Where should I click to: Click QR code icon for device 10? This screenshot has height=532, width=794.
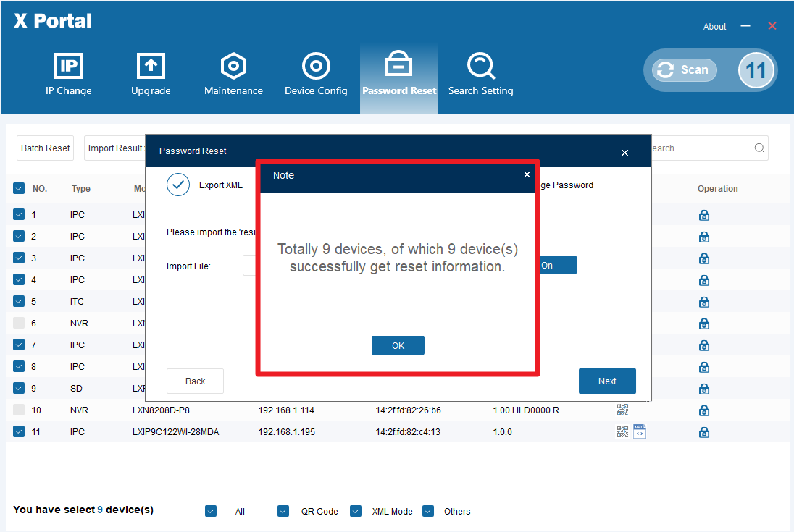(622, 410)
